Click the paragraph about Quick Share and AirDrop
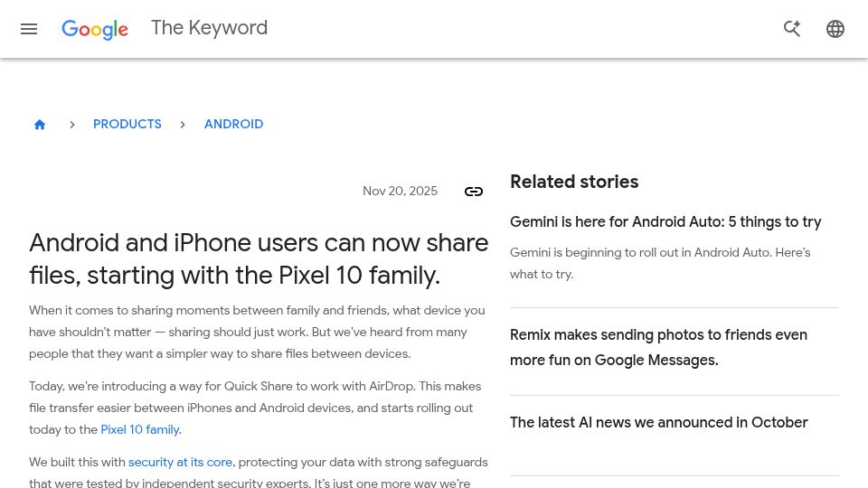Image resolution: width=868 pixels, height=488 pixels. coord(255,408)
